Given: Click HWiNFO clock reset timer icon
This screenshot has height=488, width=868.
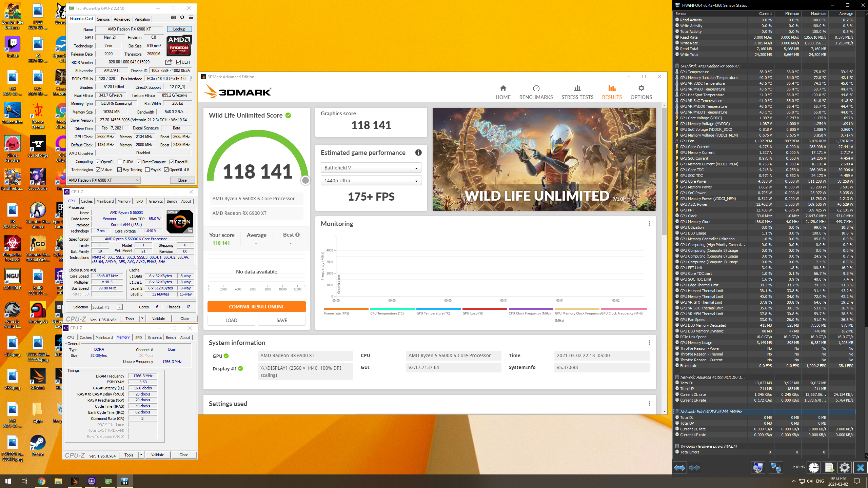Looking at the screenshot, I should click(x=813, y=468).
